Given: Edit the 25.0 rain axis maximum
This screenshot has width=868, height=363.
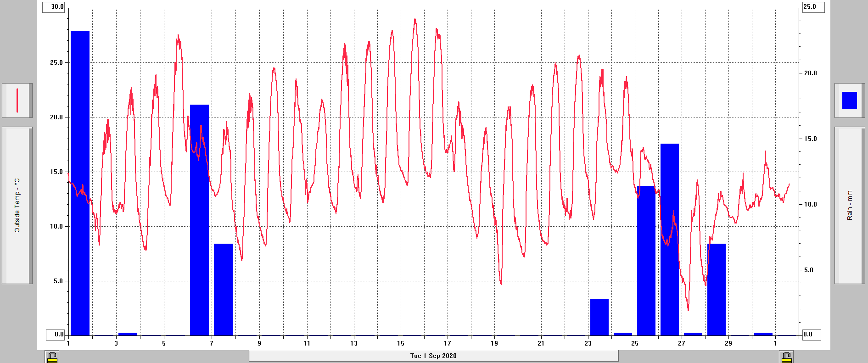Looking at the screenshot, I should point(813,7).
